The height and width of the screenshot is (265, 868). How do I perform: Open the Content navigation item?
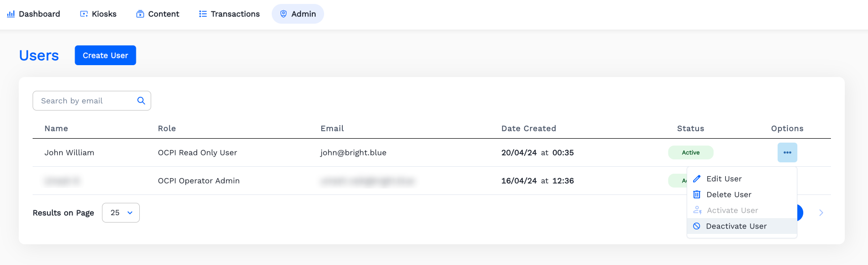(158, 14)
